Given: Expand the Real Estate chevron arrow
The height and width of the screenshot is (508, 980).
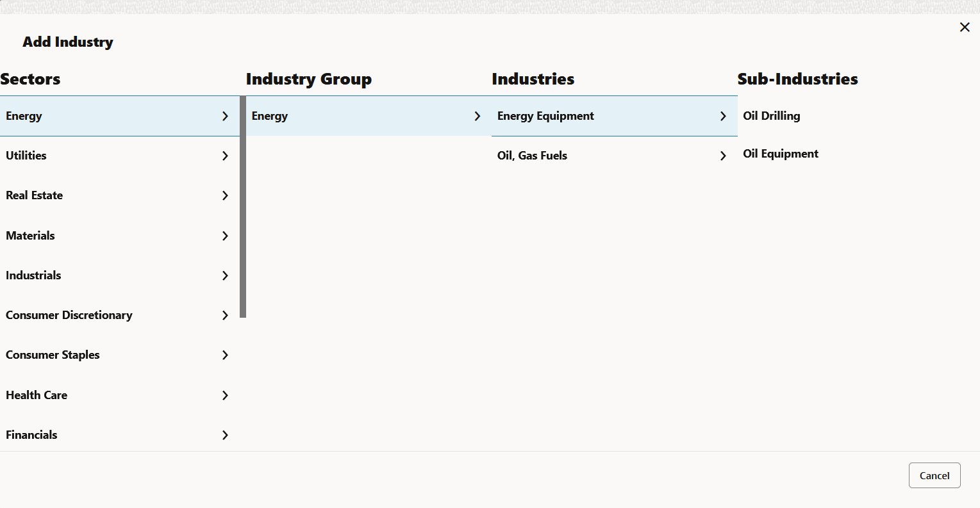Looking at the screenshot, I should (x=225, y=195).
